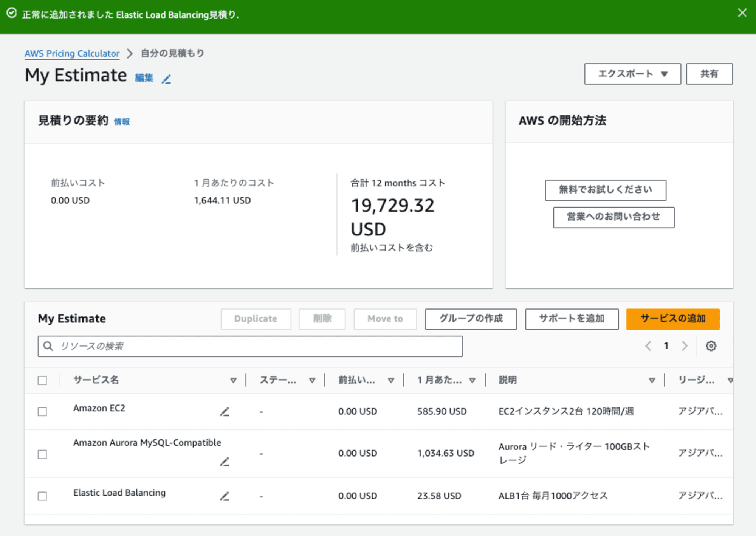Open the 情報 info link
The image size is (756, 536).
(x=122, y=122)
